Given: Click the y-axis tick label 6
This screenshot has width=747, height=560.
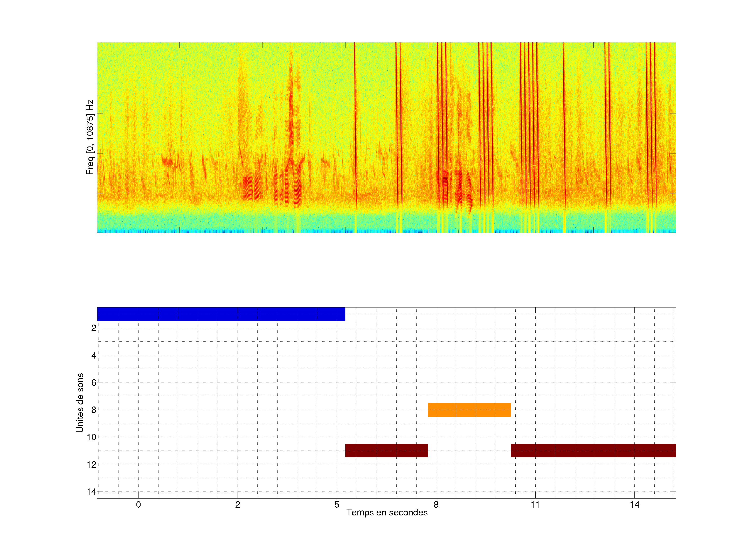Looking at the screenshot, I should [94, 382].
